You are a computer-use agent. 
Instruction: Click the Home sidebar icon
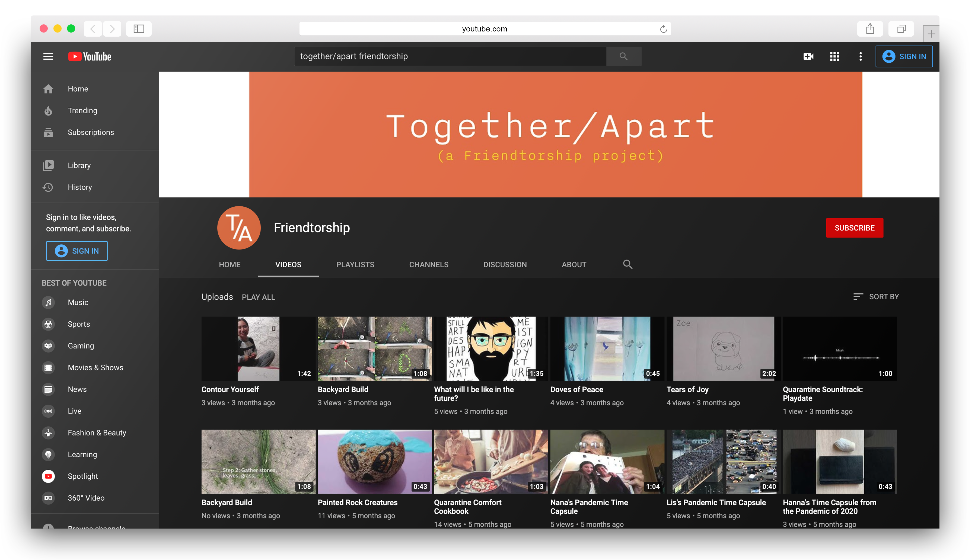pyautogui.click(x=48, y=89)
